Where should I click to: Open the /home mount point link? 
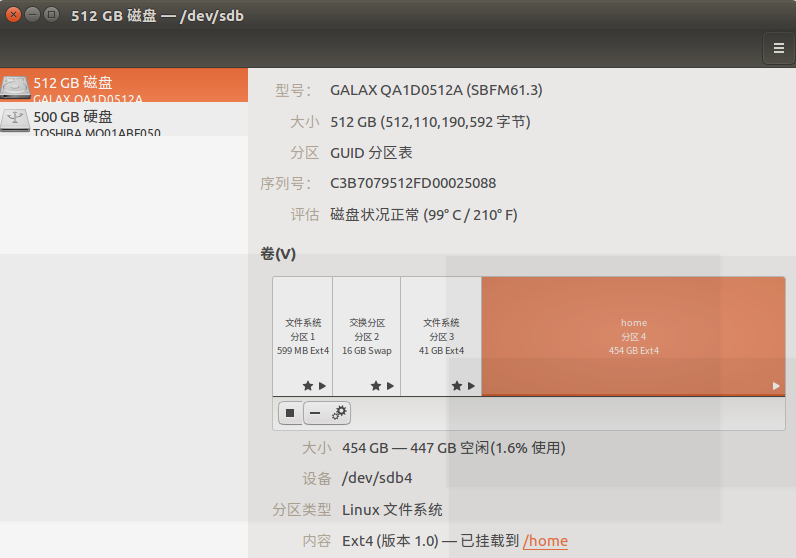pos(545,541)
